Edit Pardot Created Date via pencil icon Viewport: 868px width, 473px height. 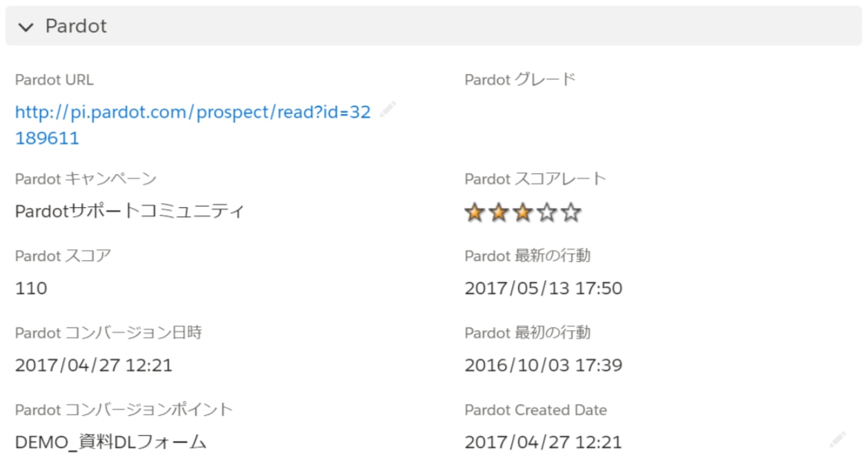pyautogui.click(x=838, y=439)
